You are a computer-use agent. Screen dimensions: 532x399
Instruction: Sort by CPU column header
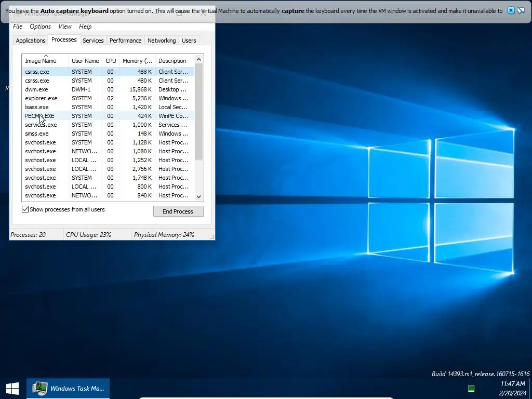(x=111, y=61)
